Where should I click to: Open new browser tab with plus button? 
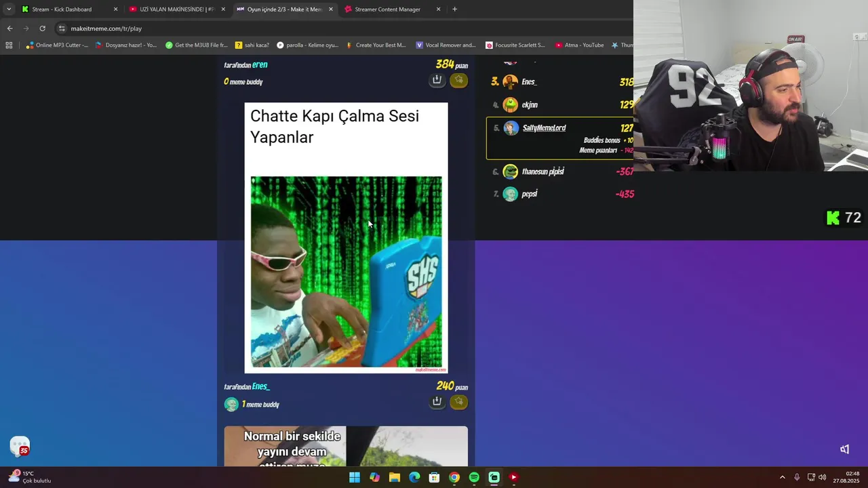coord(454,9)
